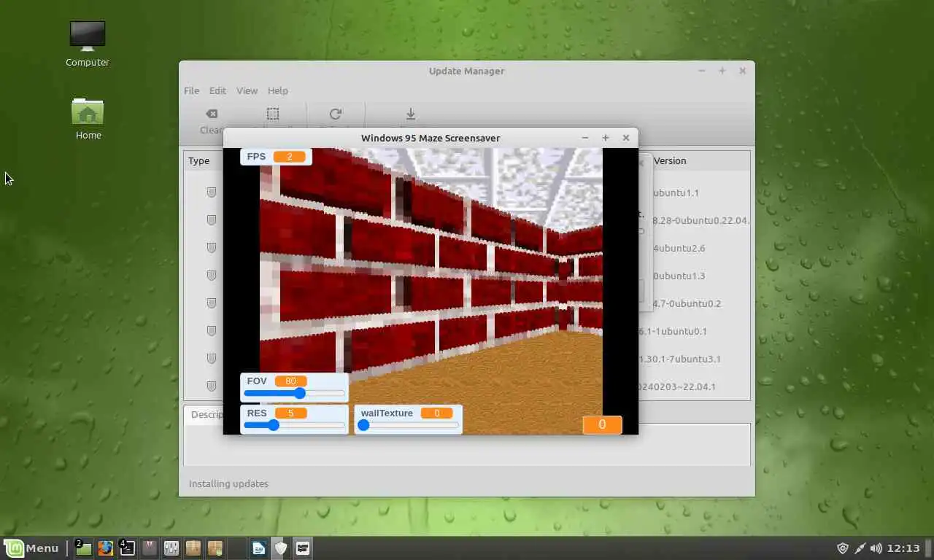The height and width of the screenshot is (560, 934).
Task: Open the View menu in Update Manager
Action: [x=247, y=90]
